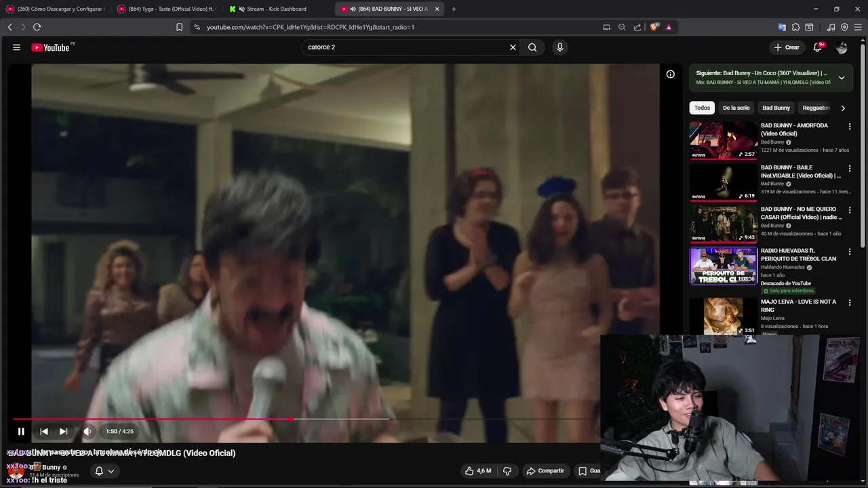
Task: Open more options for NO ME QUIERO CASAR
Action: pos(849,210)
